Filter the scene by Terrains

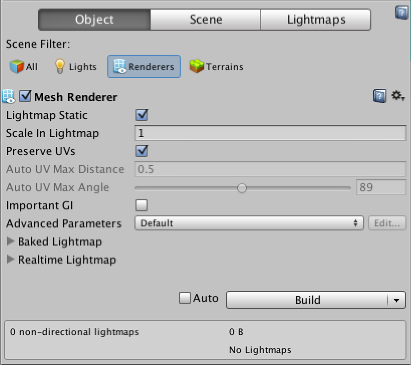coord(216,67)
